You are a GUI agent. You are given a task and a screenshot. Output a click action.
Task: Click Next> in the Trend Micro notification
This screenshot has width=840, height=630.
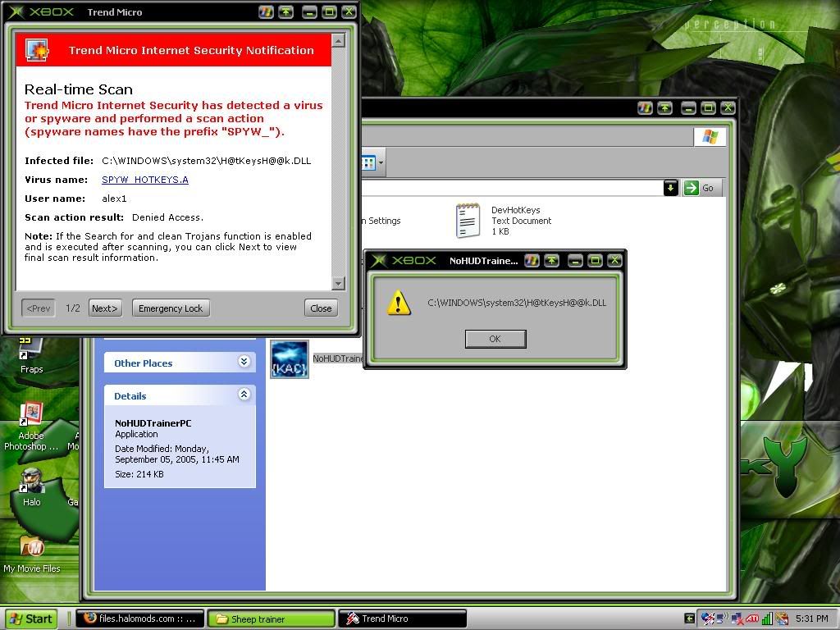(105, 308)
